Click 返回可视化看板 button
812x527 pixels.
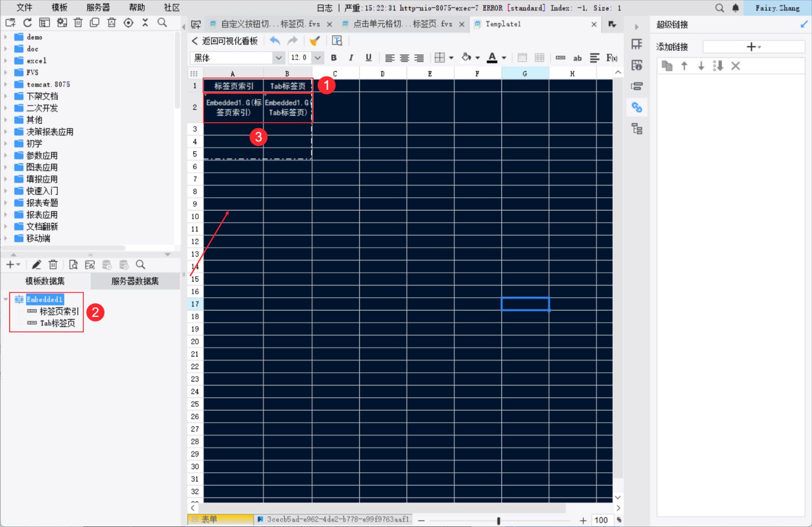point(224,41)
